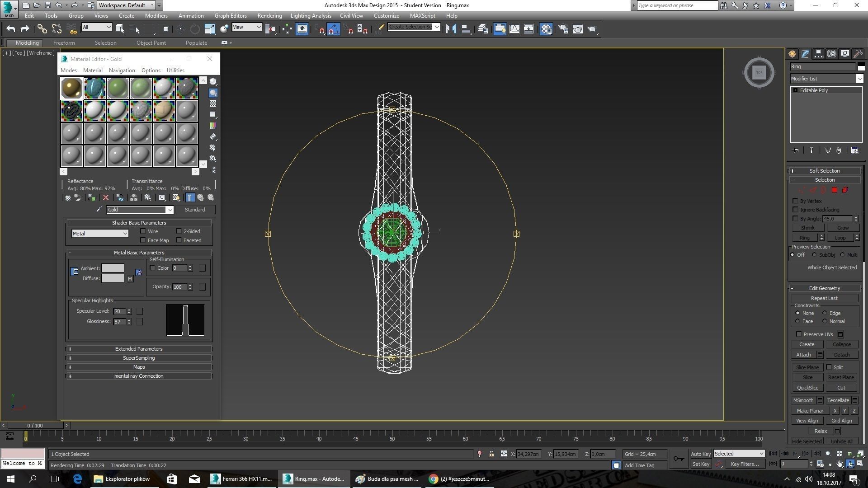Image resolution: width=868 pixels, height=488 pixels.
Task: Select SubObj preview selection radio
Action: [x=815, y=255]
